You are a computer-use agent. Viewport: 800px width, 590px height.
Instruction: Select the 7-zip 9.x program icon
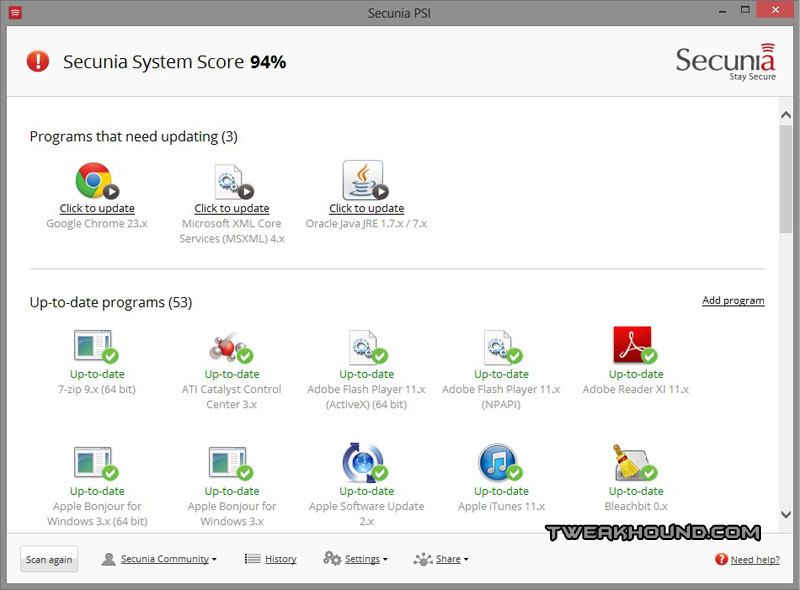tap(95, 346)
